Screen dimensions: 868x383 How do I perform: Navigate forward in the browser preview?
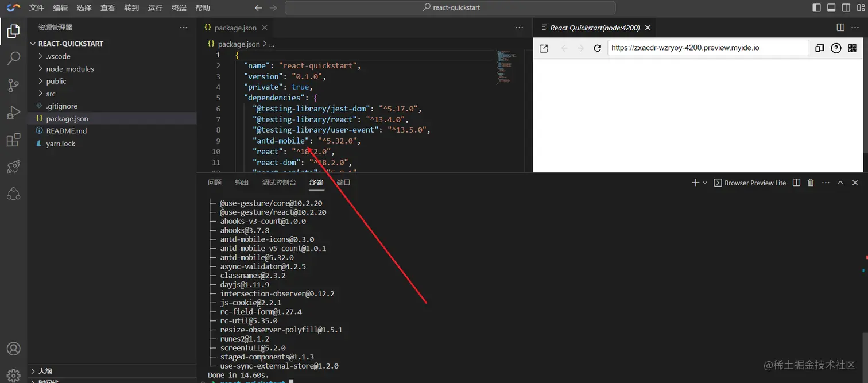pos(580,48)
